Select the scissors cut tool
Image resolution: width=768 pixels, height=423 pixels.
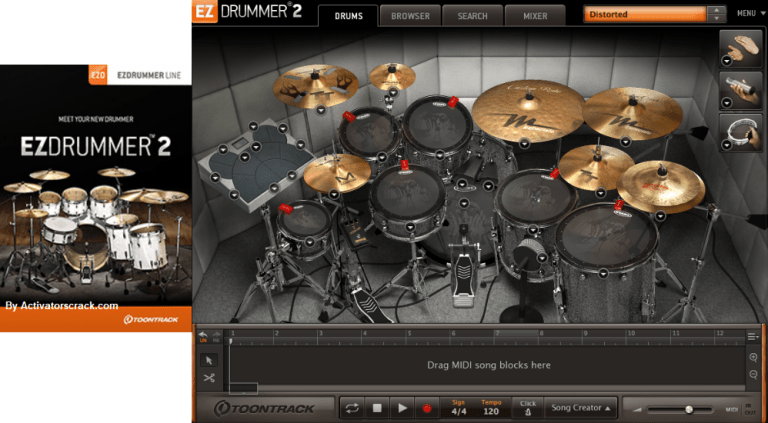click(209, 378)
